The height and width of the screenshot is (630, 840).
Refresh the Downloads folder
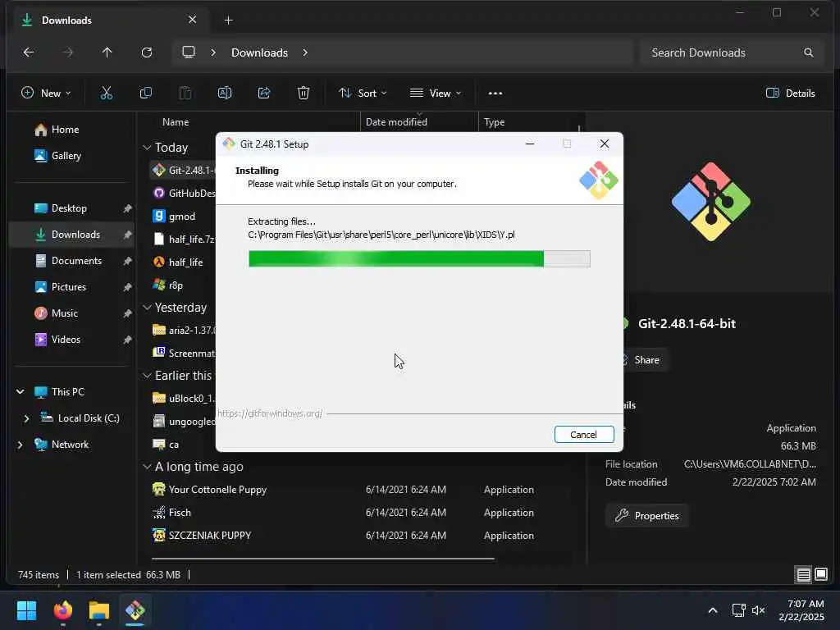[147, 52]
